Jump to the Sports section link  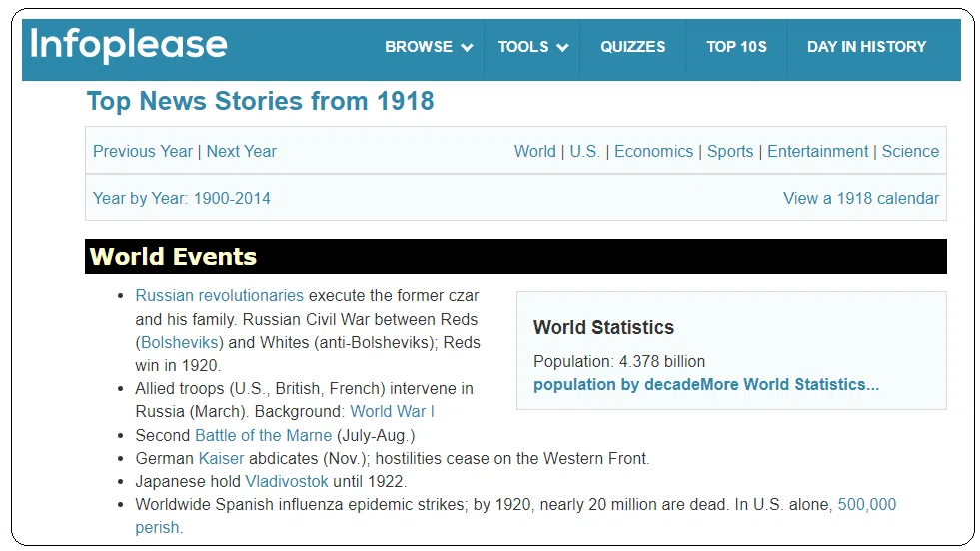point(730,151)
